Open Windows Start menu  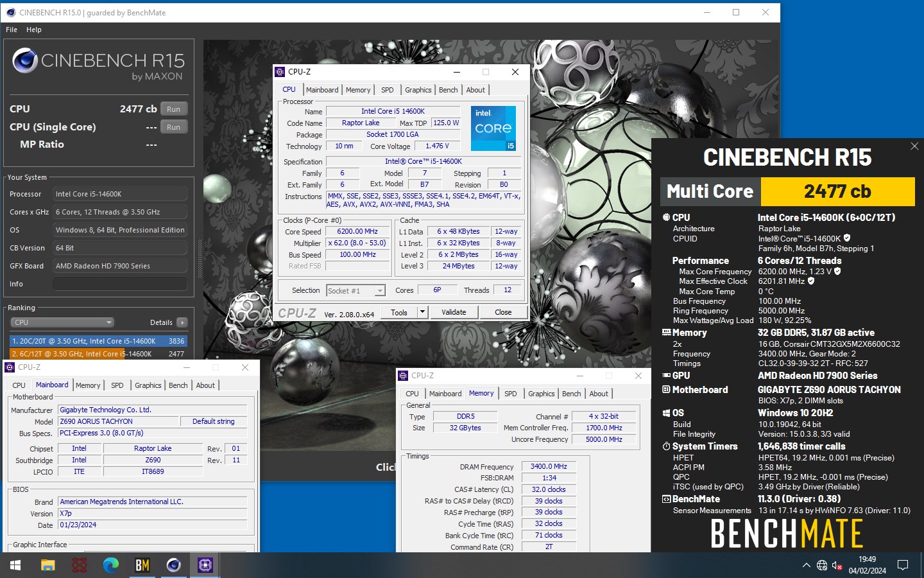coord(15,565)
